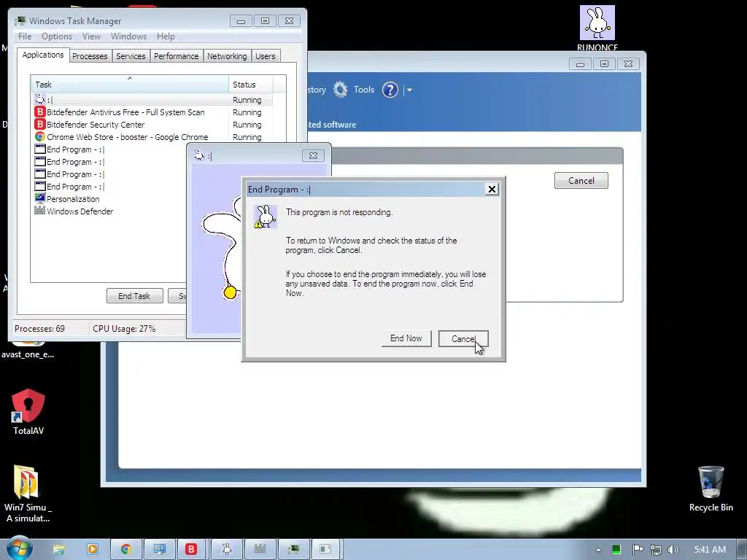The width and height of the screenshot is (747, 560).
Task: Open the Services tab
Action: [131, 56]
